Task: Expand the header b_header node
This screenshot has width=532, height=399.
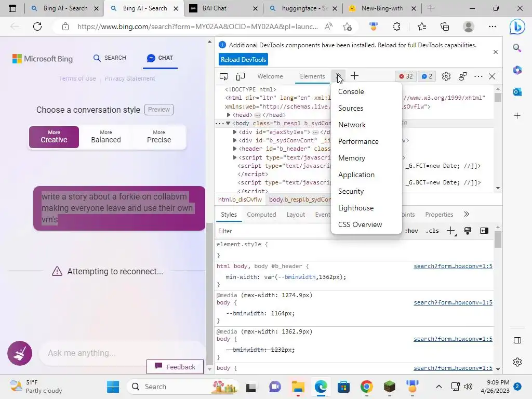Action: (x=235, y=149)
